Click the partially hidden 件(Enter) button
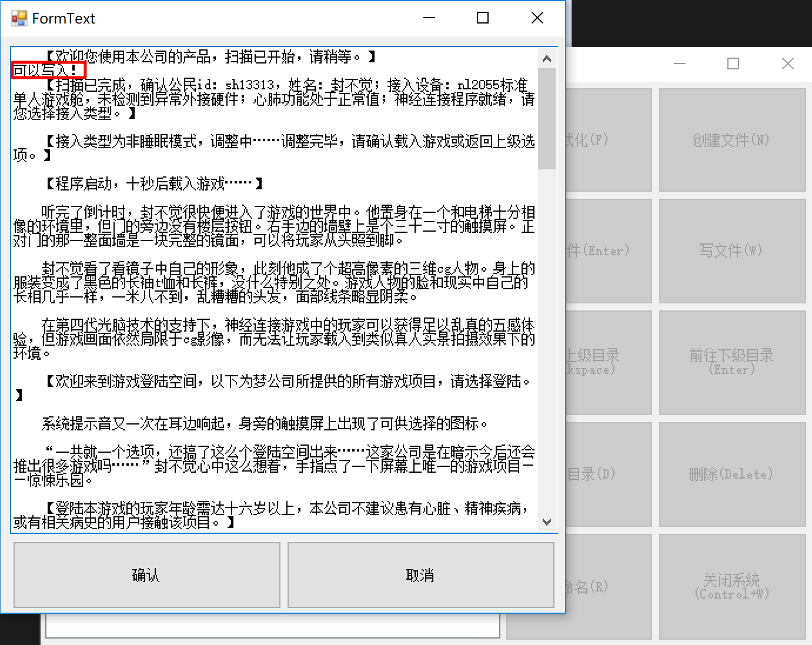This screenshot has height=645, width=812. tap(609, 250)
